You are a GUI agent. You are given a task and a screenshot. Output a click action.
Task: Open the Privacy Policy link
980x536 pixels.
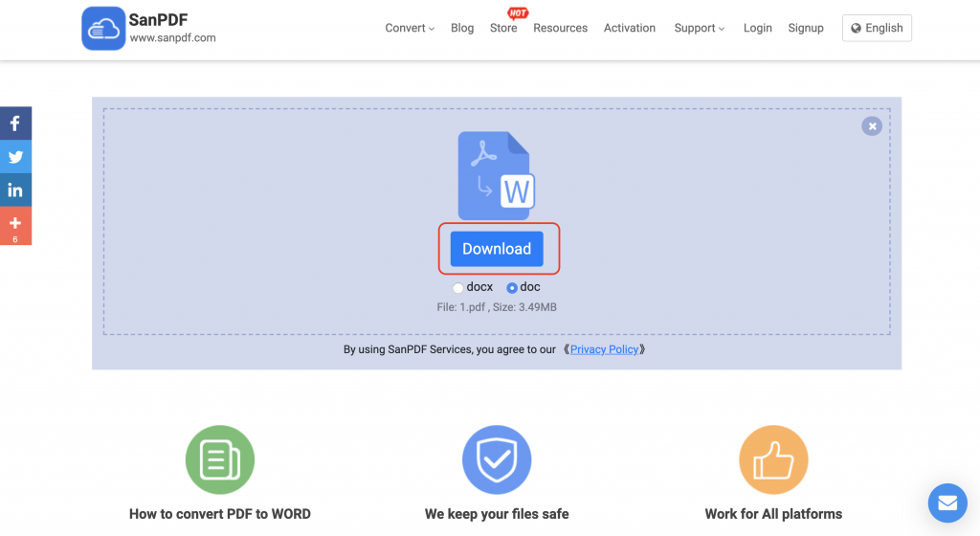(605, 349)
